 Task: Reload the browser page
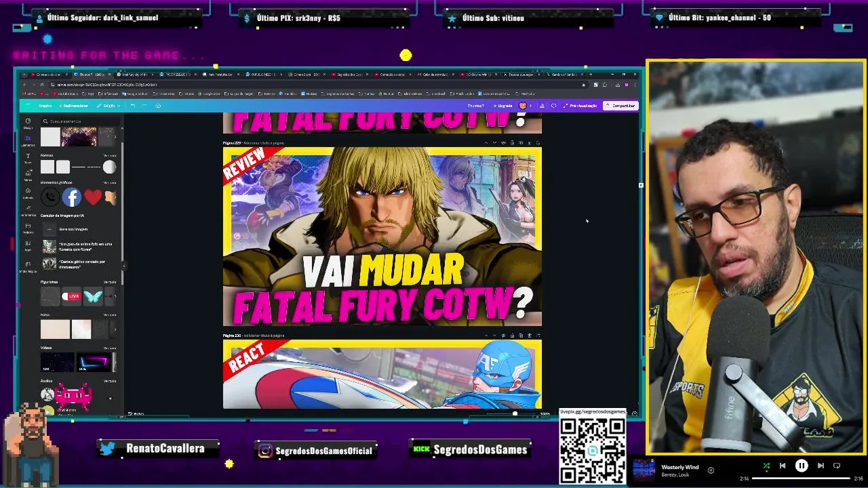click(x=42, y=85)
